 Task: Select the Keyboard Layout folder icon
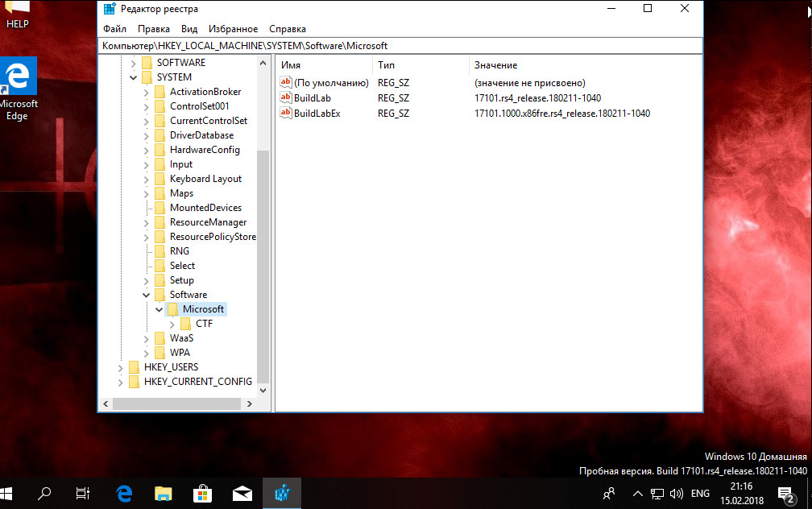(x=160, y=179)
